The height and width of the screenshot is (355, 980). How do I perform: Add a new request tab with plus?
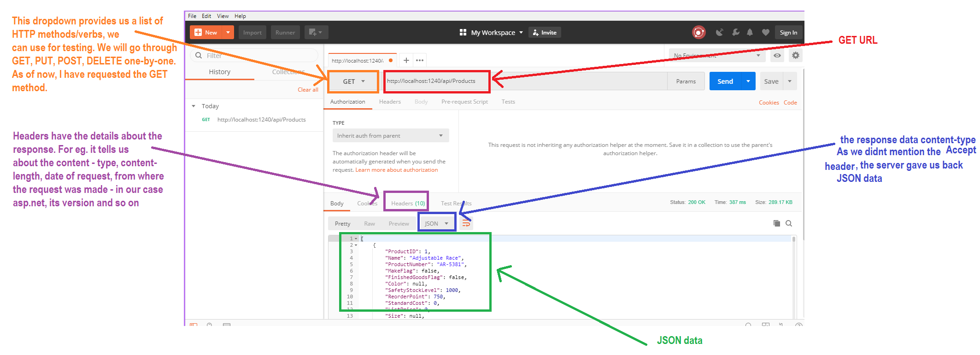406,60
